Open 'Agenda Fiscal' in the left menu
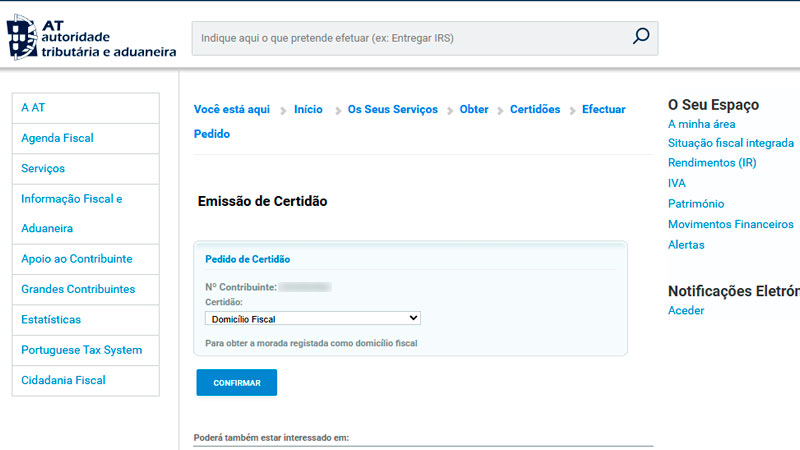The image size is (800, 450). (x=86, y=138)
